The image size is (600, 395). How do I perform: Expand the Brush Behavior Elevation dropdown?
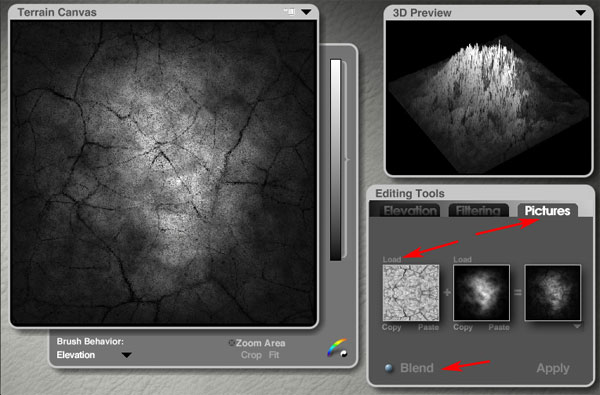(x=127, y=355)
